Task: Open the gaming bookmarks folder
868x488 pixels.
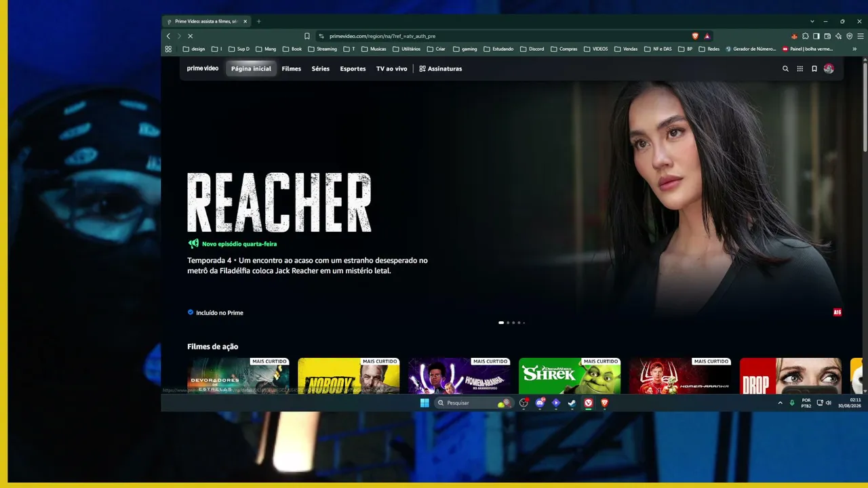Action: point(465,49)
